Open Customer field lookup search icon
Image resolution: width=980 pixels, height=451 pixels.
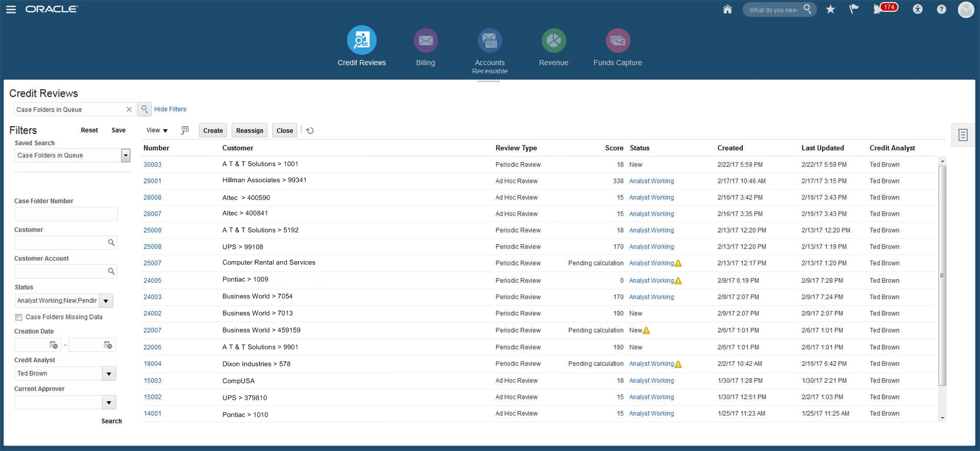pos(111,242)
